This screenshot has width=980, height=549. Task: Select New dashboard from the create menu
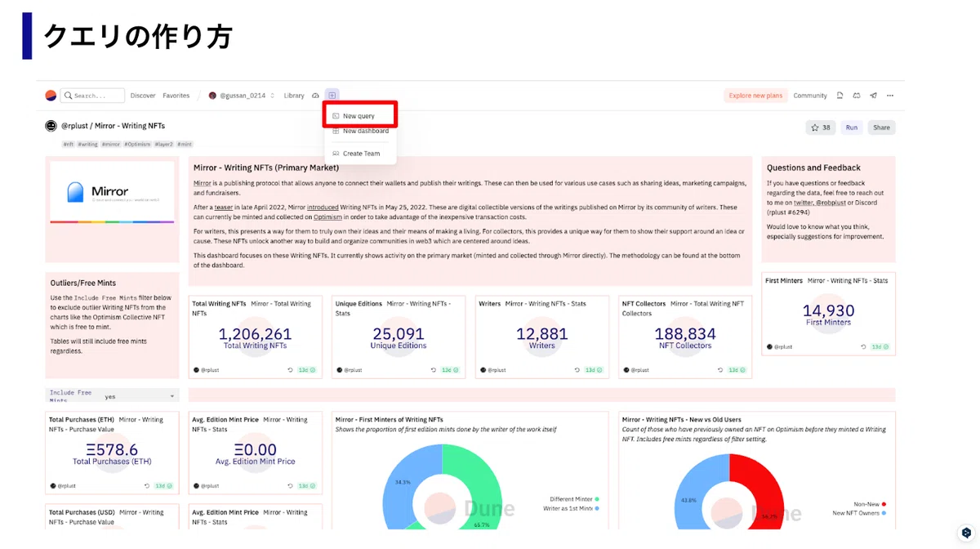[x=360, y=131]
